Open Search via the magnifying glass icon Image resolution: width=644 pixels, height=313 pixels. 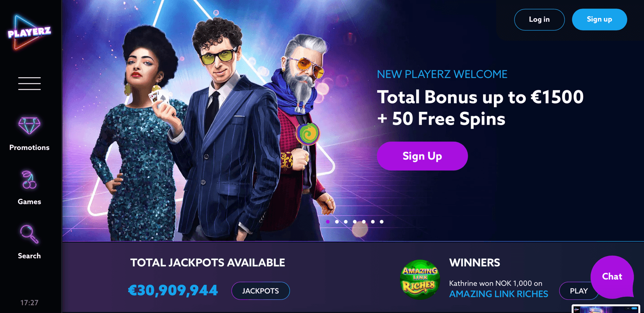pyautogui.click(x=29, y=234)
